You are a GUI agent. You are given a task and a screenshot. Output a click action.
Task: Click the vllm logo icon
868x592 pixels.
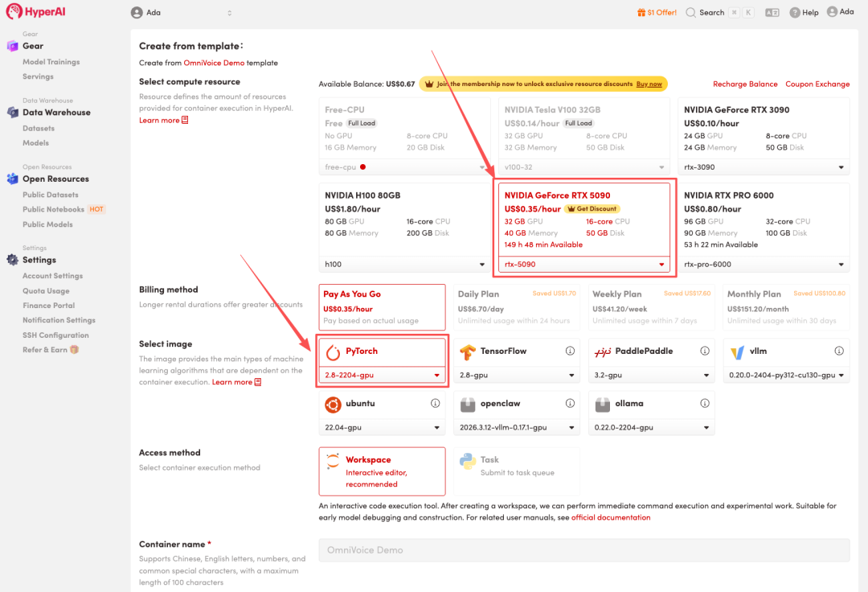tap(737, 351)
